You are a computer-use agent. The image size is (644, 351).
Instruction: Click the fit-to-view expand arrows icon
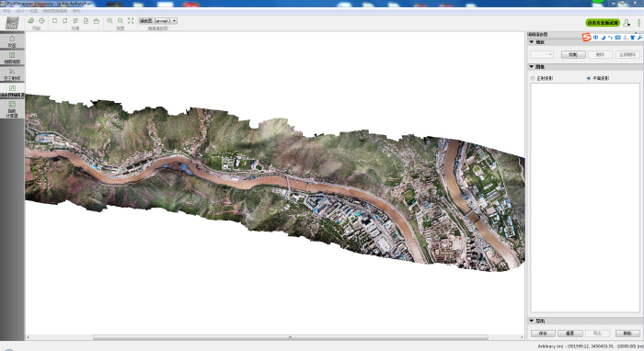131,20
